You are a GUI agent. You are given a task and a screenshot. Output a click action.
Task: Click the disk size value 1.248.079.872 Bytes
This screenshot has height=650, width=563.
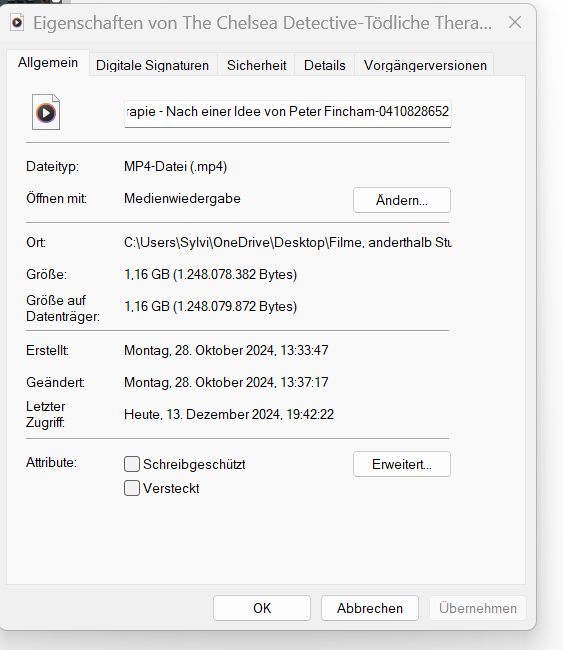211,306
